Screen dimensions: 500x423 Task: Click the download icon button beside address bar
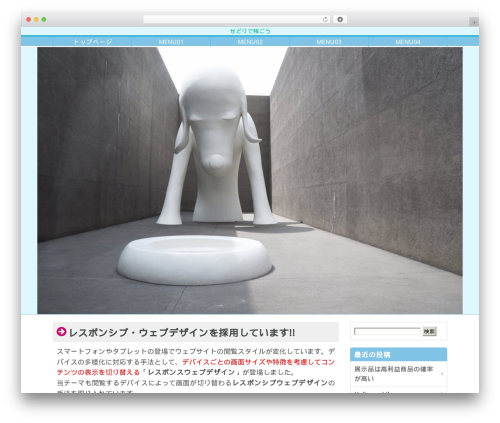[x=340, y=19]
